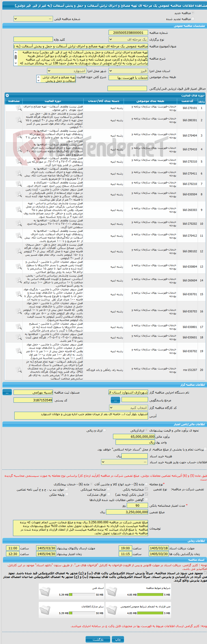Open view icon for row bld-280301
Image resolution: width=207 pixels, height=644 pixels.
19,120
